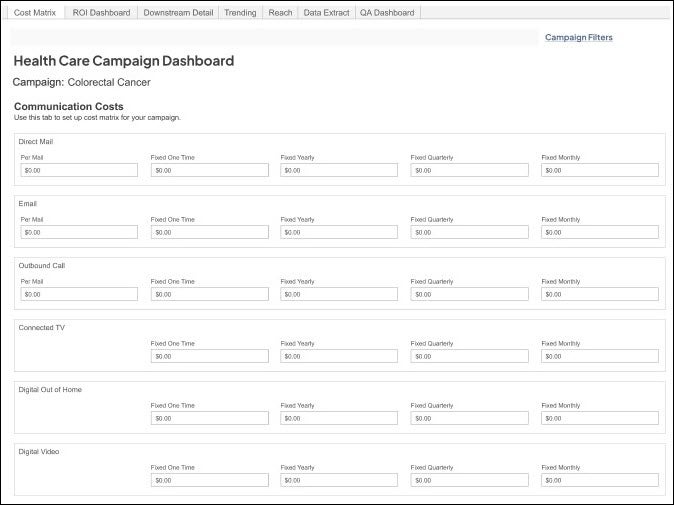
Task: Edit Outbound Call Fixed Quarterly field
Action: (469, 294)
